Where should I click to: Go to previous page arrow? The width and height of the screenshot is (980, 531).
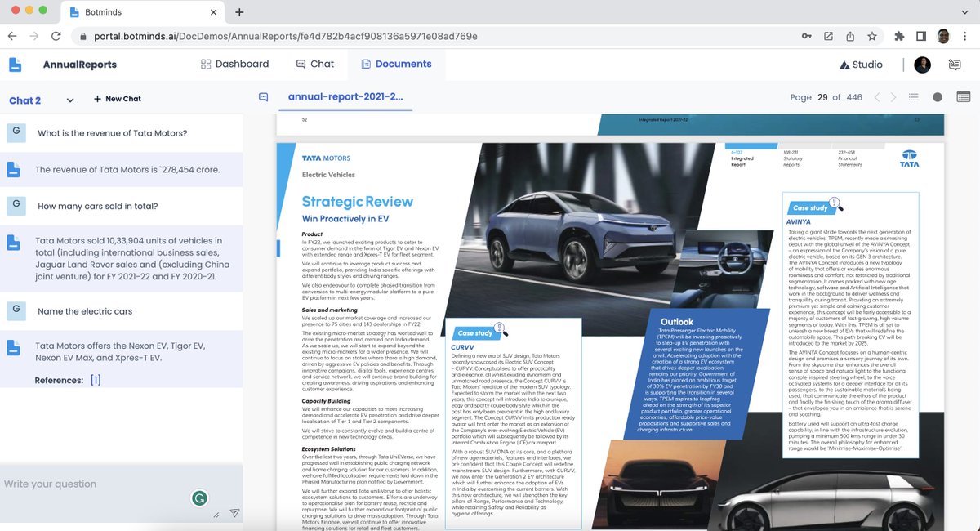pos(877,97)
